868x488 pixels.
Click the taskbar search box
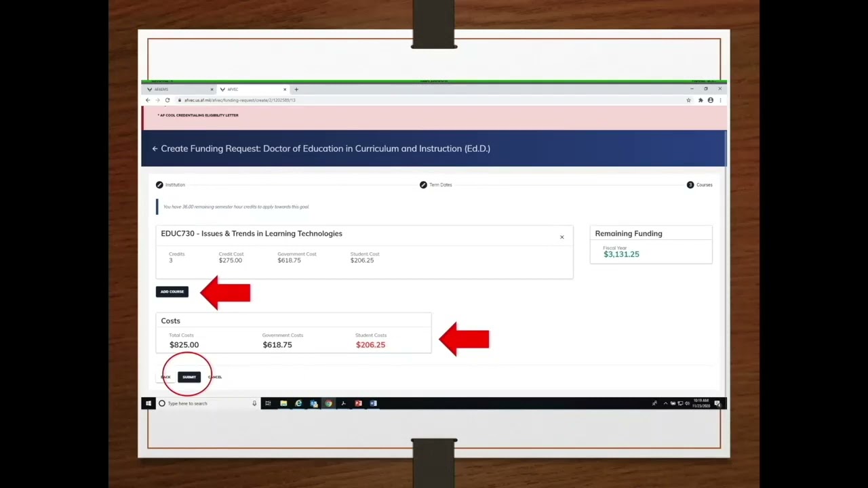pos(208,403)
